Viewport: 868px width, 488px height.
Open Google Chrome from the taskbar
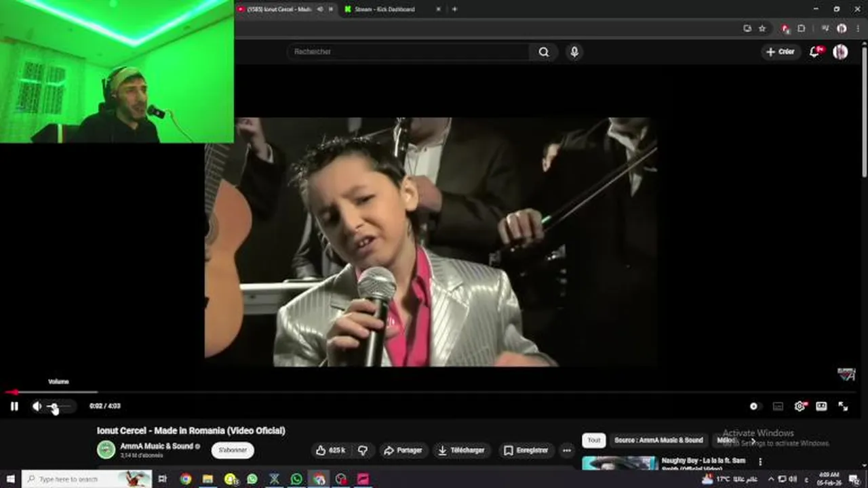[x=186, y=479]
